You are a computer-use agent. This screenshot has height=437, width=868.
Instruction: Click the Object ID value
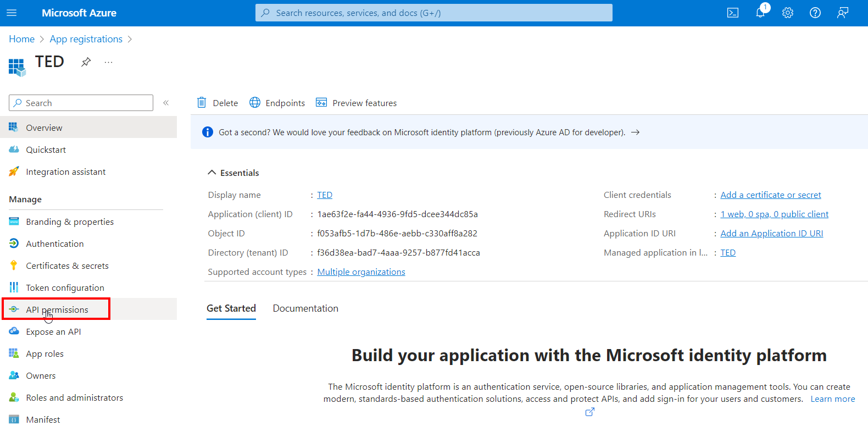tap(397, 234)
